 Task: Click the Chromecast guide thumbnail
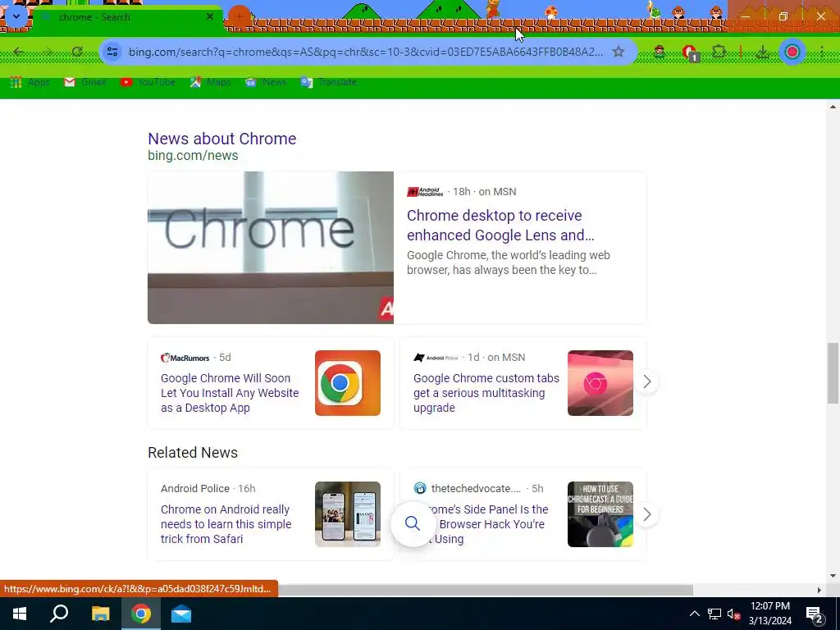[600, 514]
